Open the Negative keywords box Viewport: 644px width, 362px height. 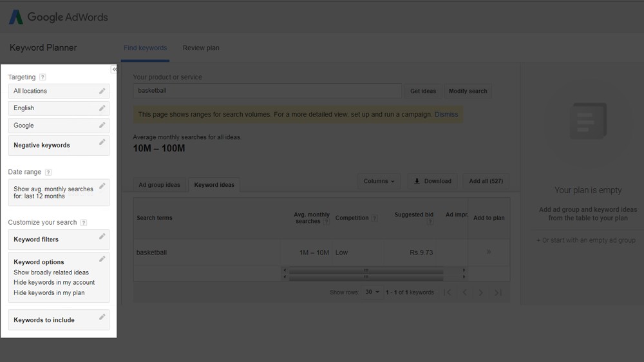(59, 146)
